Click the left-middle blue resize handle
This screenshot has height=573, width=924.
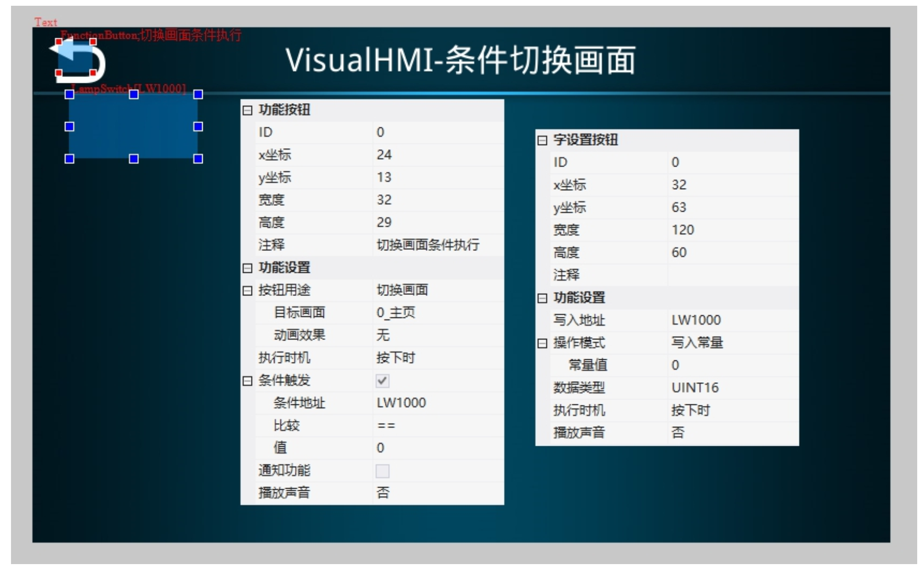[69, 127]
